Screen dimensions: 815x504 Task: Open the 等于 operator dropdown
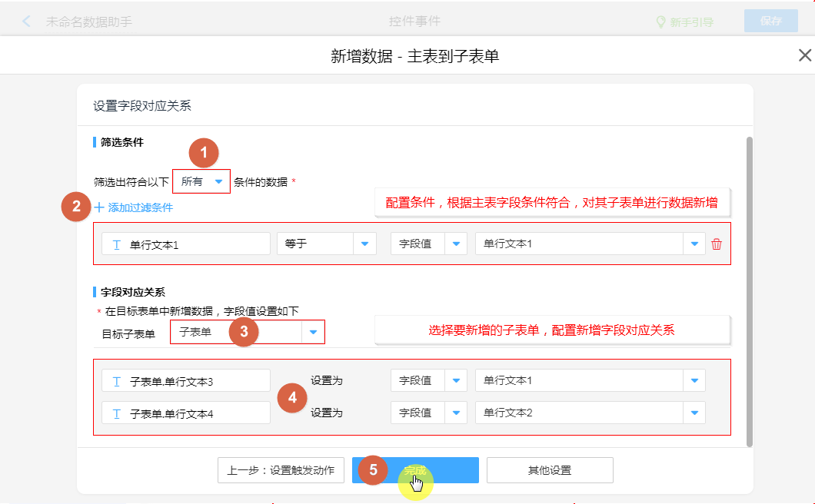click(364, 244)
